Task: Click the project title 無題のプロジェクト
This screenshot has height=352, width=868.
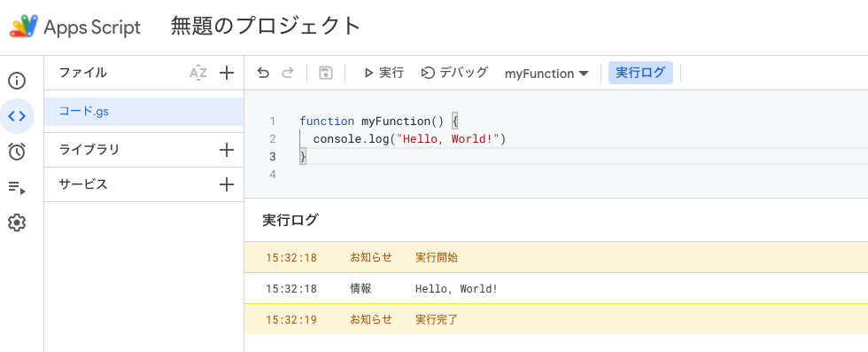Action: coord(266,26)
